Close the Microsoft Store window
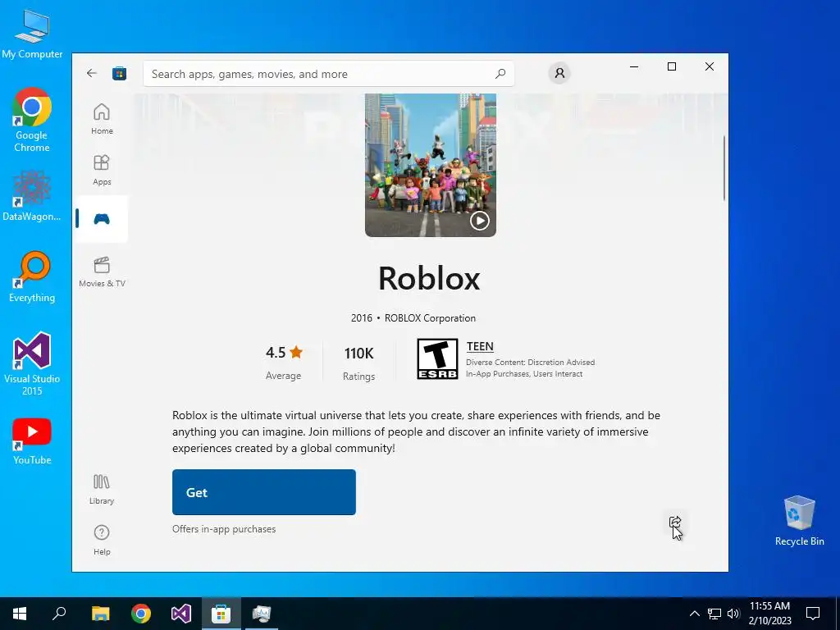840x630 pixels. click(710, 67)
